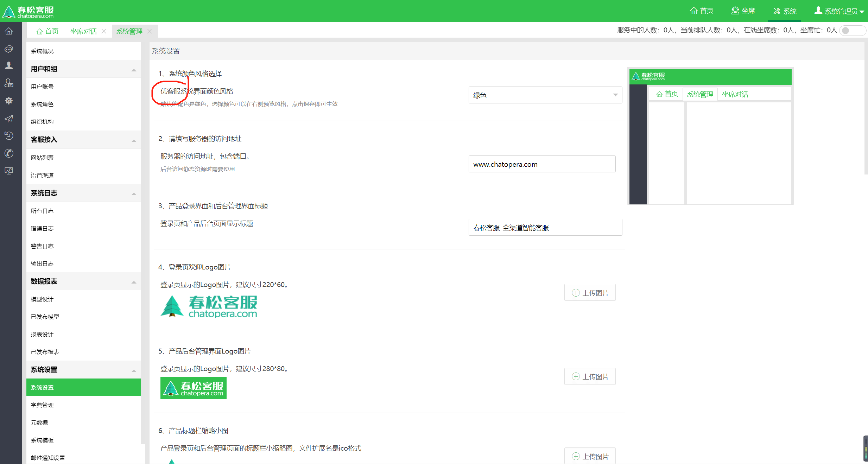
Task: Toggle the 坐席忙 switch in the status bar
Action: (853, 30)
